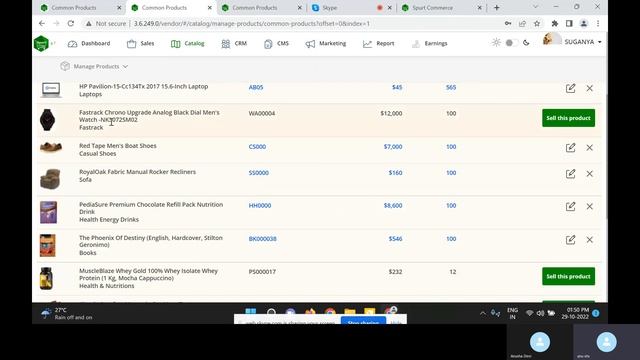
Task: Open the CRM menu
Action: coord(234,43)
